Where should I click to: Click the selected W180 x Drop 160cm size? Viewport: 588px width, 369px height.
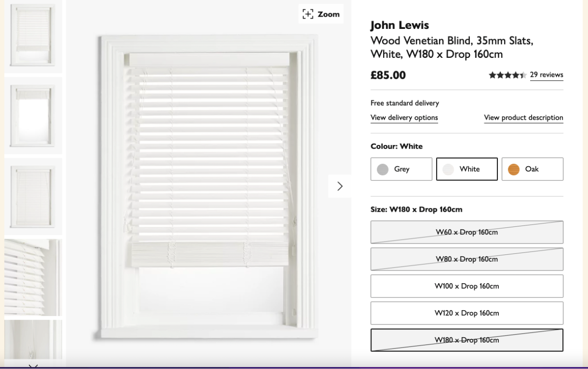[467, 340]
